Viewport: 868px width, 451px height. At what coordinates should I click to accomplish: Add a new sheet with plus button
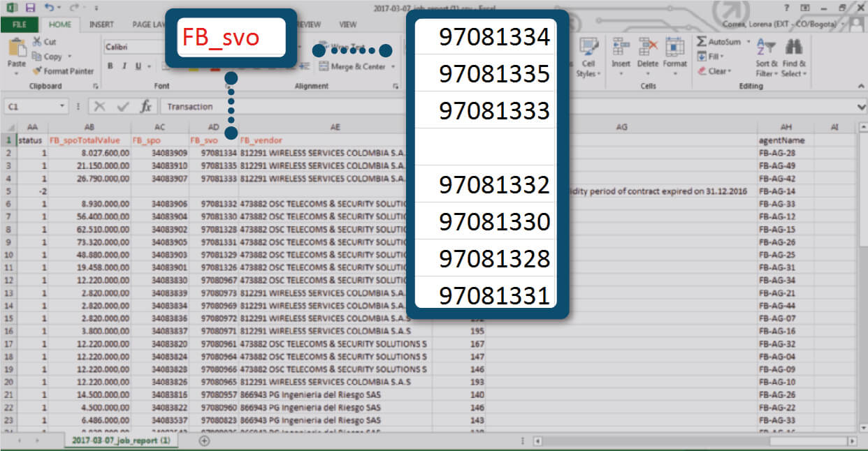[x=204, y=441]
